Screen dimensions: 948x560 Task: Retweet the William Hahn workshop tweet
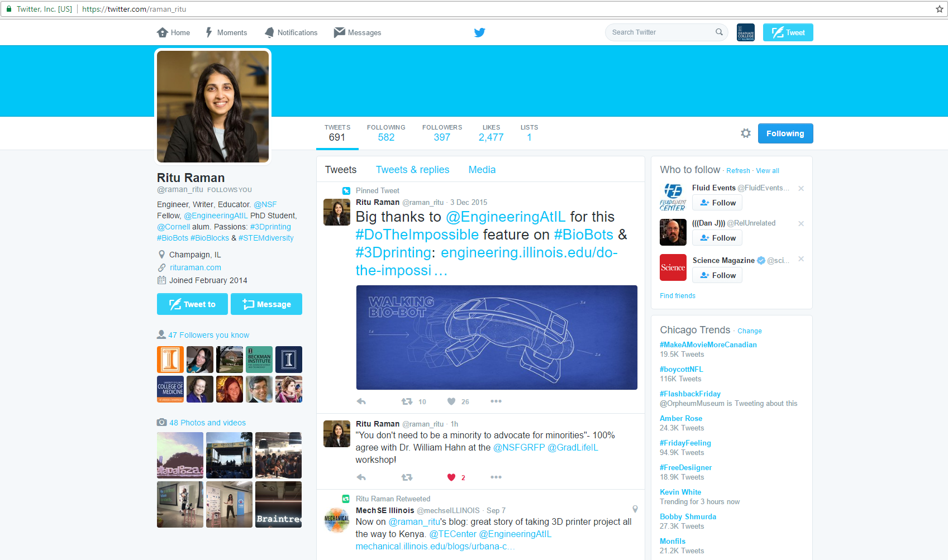(407, 477)
